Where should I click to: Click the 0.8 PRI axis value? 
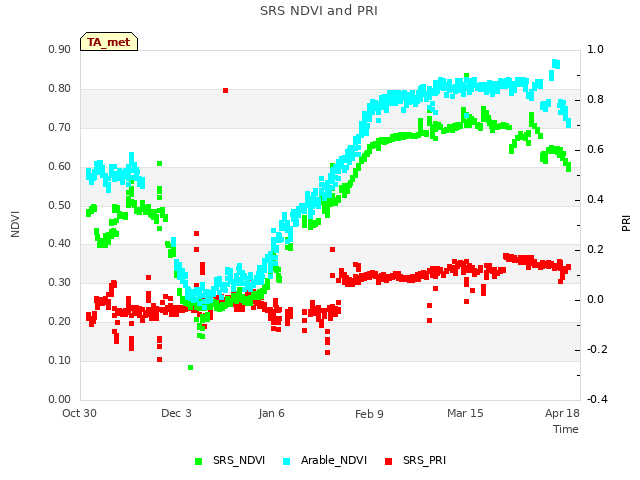(595, 100)
